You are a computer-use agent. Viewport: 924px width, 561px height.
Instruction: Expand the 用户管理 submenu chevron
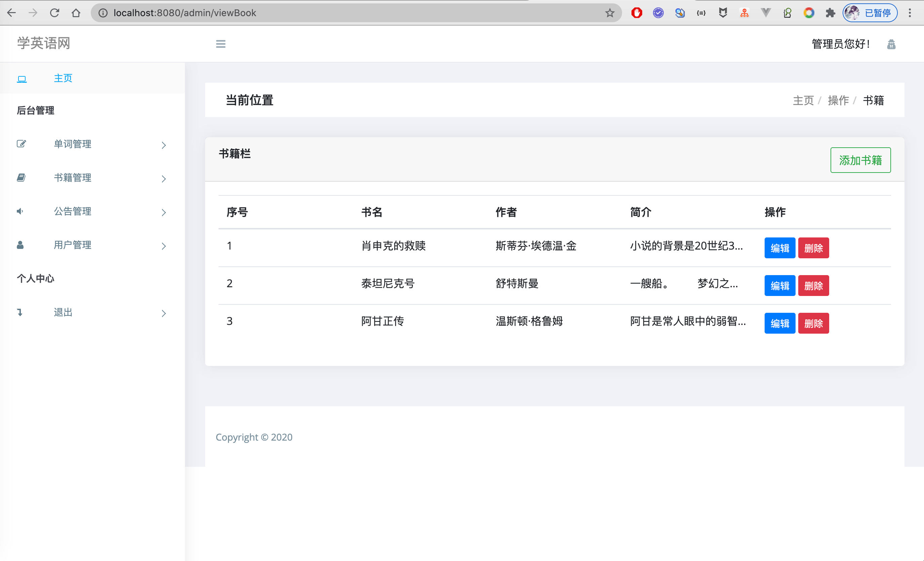click(163, 247)
